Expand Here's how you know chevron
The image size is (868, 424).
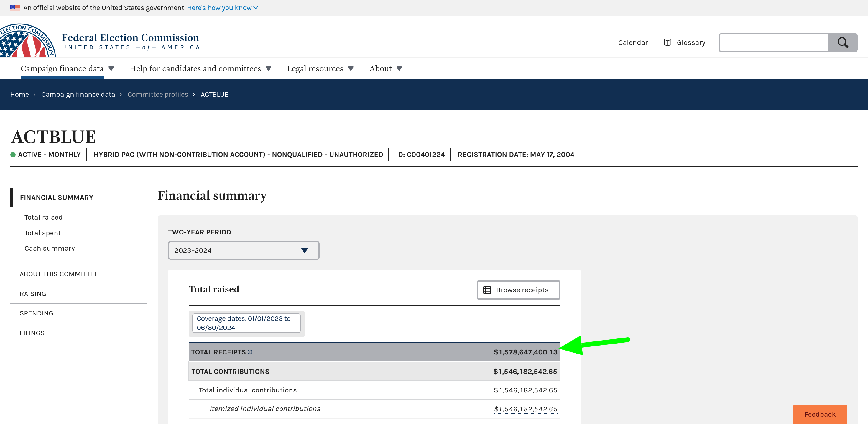click(x=256, y=7)
